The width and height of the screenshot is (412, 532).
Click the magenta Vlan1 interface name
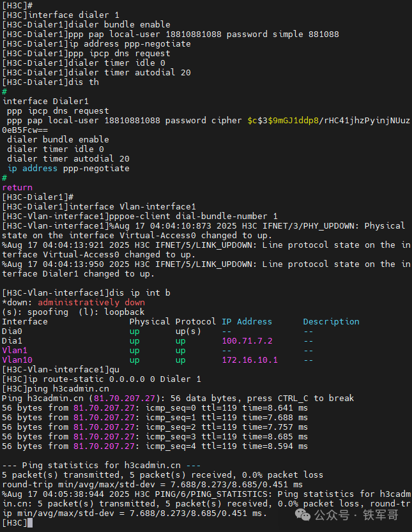15,351
